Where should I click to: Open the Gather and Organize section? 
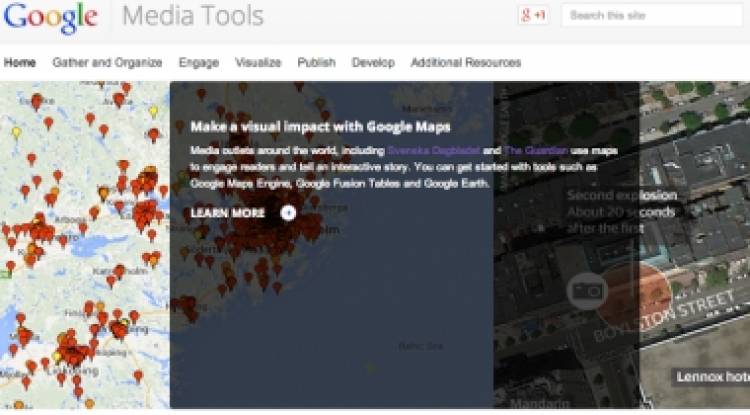tap(107, 62)
